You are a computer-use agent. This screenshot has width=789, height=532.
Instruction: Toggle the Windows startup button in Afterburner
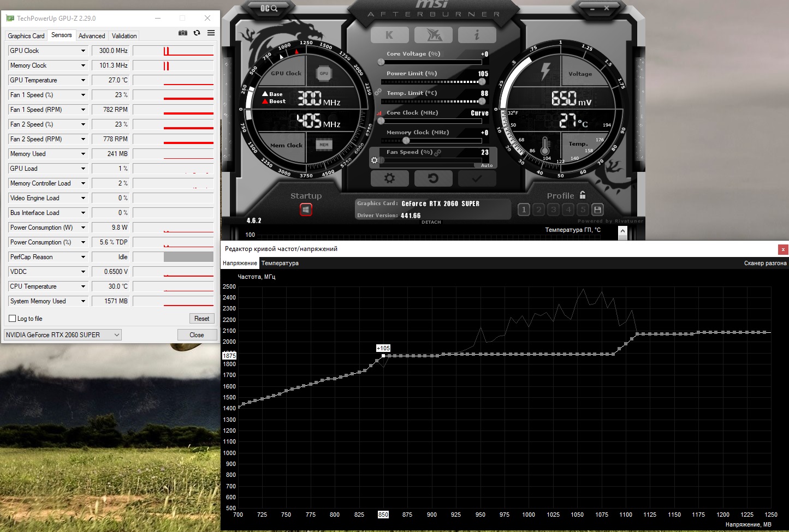point(306,210)
